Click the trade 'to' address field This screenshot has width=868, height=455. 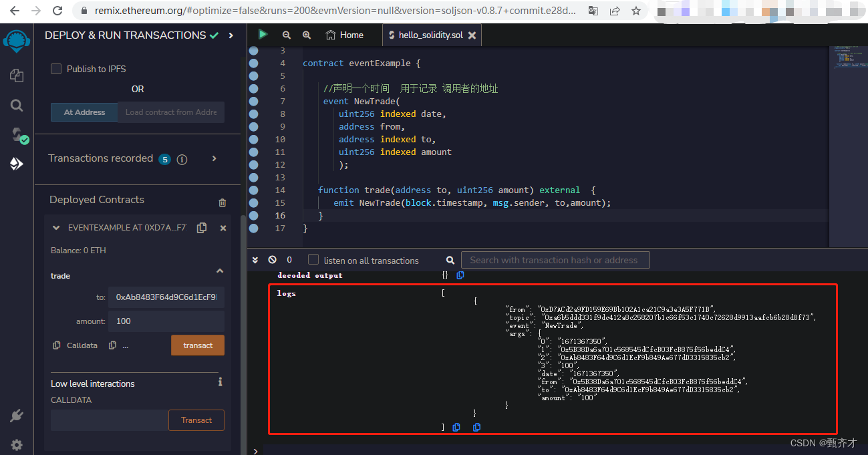tap(166, 297)
